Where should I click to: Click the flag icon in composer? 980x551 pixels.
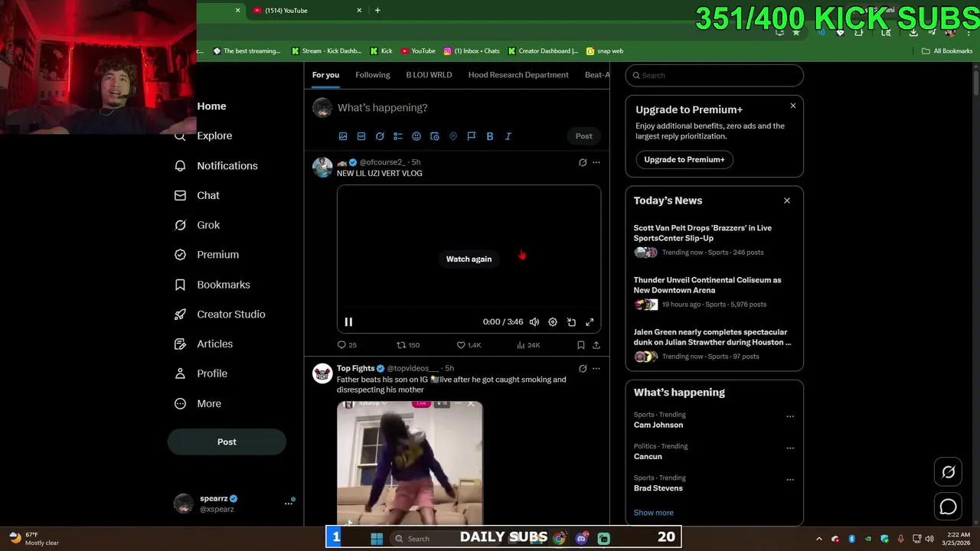(x=472, y=136)
